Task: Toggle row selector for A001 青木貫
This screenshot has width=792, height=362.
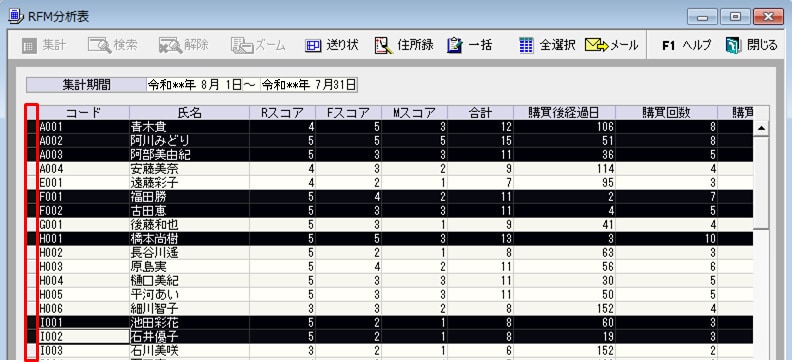Action: (31, 127)
